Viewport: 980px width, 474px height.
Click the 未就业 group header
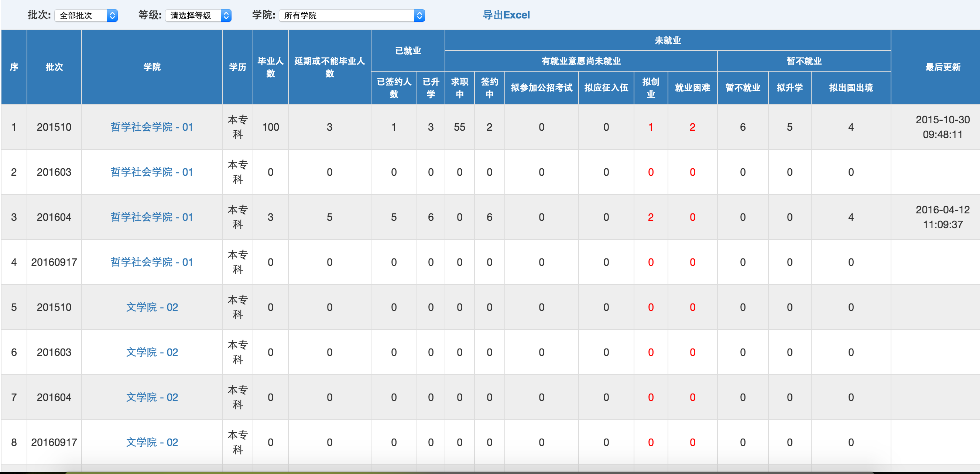[x=668, y=40]
